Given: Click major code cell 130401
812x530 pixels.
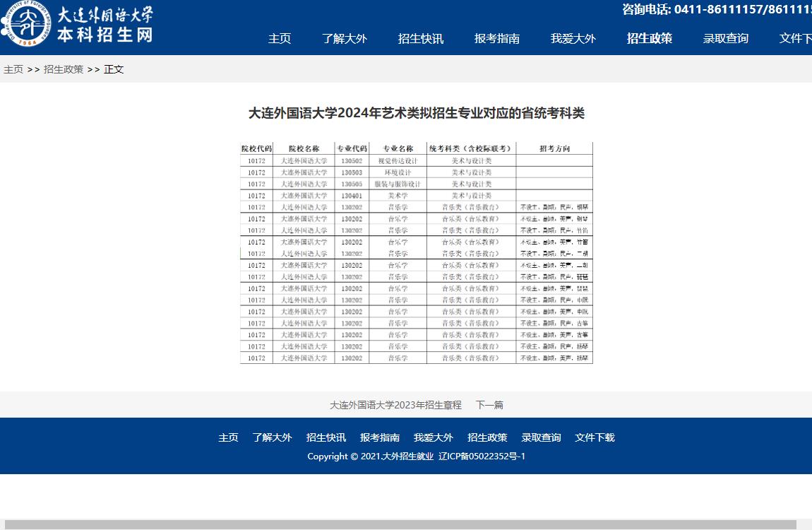Looking at the screenshot, I should coord(352,195).
